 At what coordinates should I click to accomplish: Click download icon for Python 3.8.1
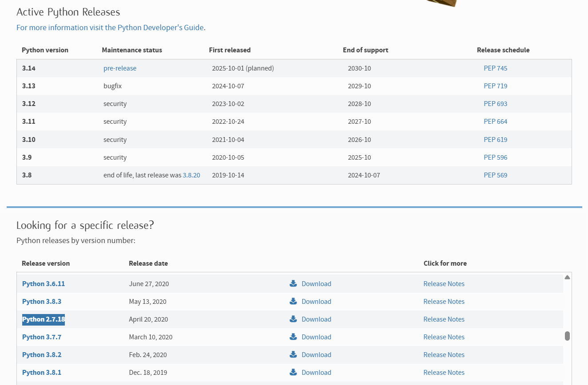coord(293,372)
